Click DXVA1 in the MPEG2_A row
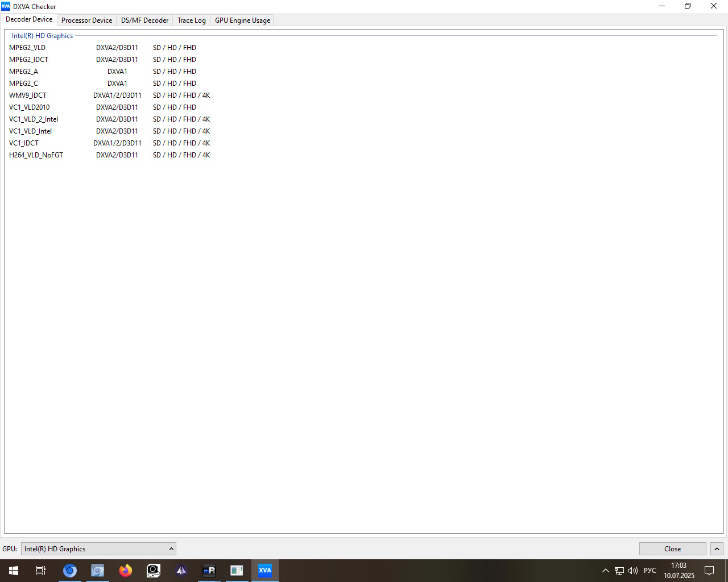The image size is (728, 582). [x=117, y=72]
